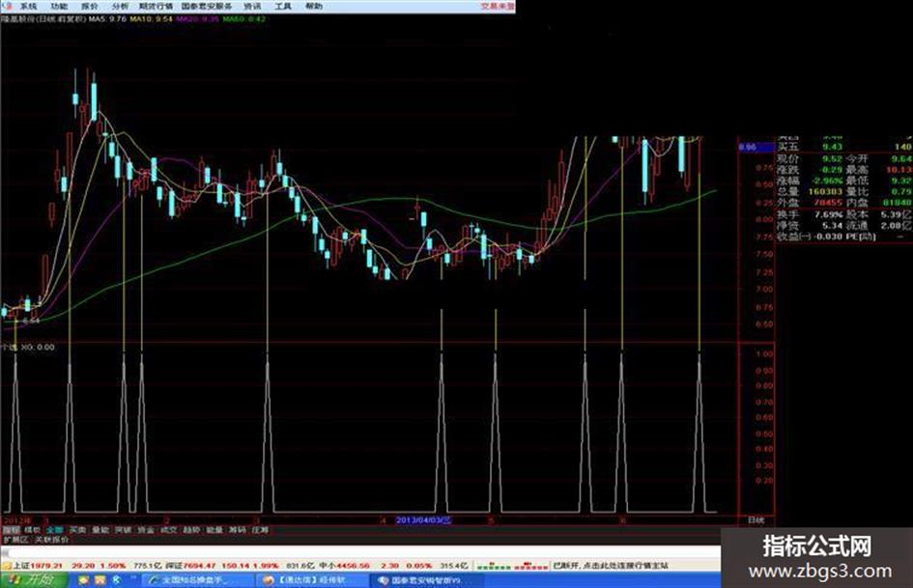Click the stock name title above the chart

(43, 18)
